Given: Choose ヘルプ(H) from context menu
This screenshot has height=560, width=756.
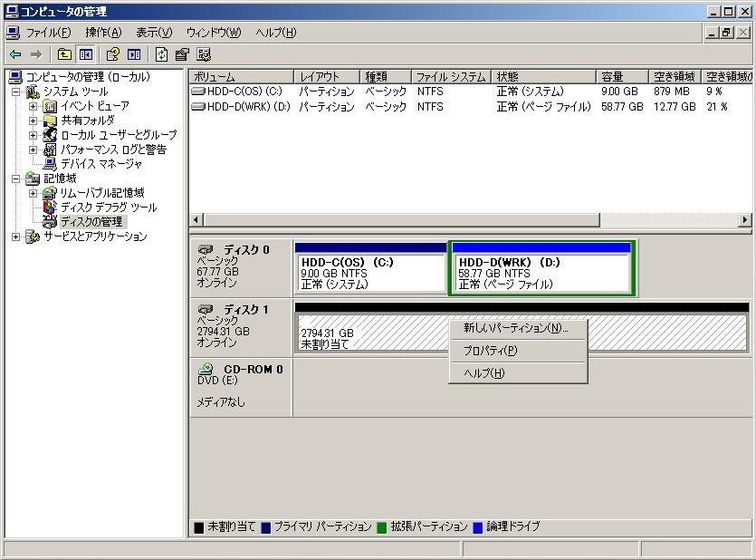Looking at the screenshot, I should click(x=518, y=373).
